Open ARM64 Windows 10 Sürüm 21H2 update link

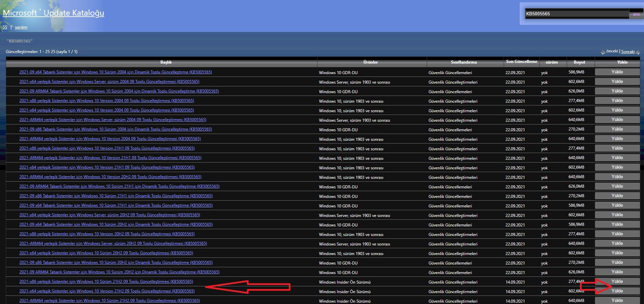[x=110, y=301]
